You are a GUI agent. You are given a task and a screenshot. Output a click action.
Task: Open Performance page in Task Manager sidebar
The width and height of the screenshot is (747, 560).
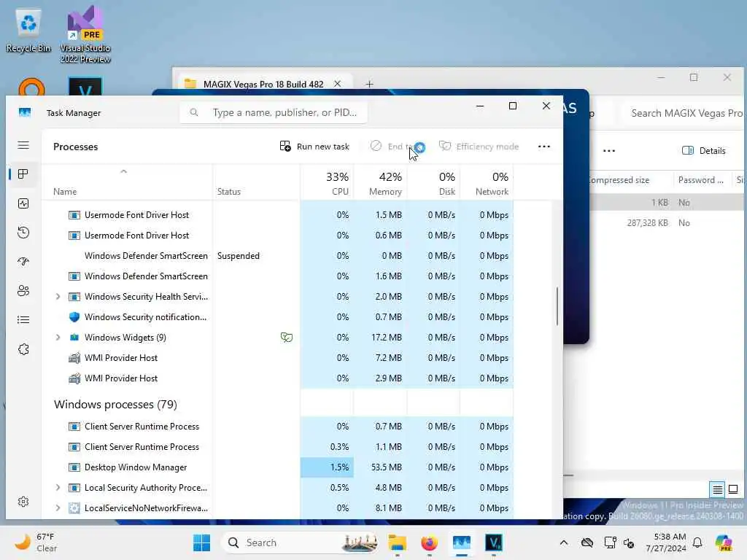[23, 203]
